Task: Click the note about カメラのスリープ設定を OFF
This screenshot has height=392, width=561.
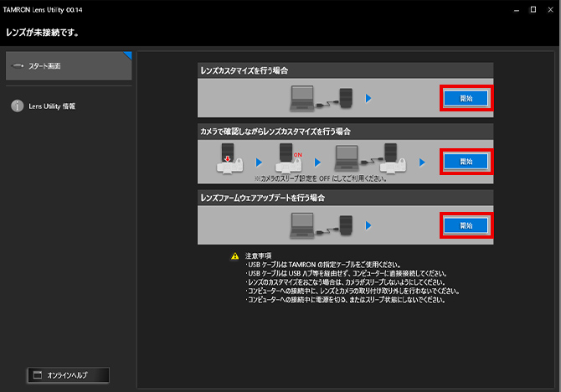Action: (321, 178)
